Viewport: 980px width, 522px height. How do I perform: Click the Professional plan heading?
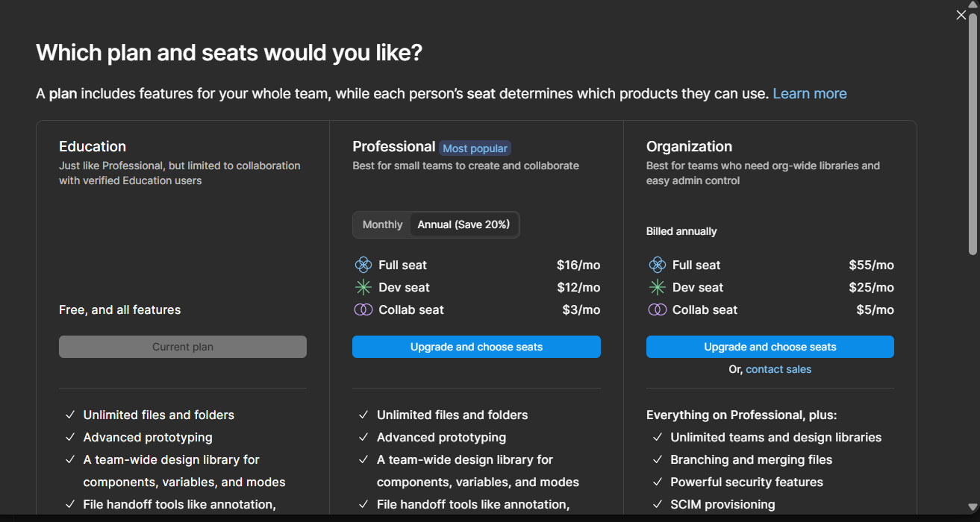click(394, 146)
